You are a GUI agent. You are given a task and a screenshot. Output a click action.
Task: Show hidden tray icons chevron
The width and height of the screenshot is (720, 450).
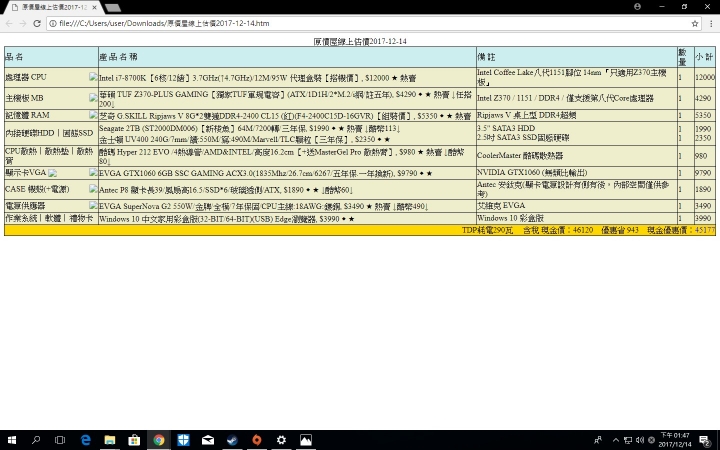[615, 440]
